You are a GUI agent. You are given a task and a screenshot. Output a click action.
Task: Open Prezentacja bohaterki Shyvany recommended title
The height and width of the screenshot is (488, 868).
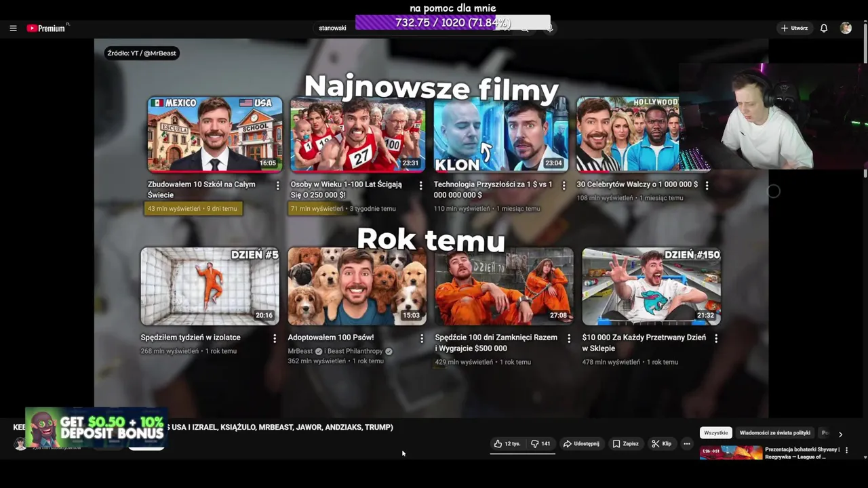click(802, 453)
